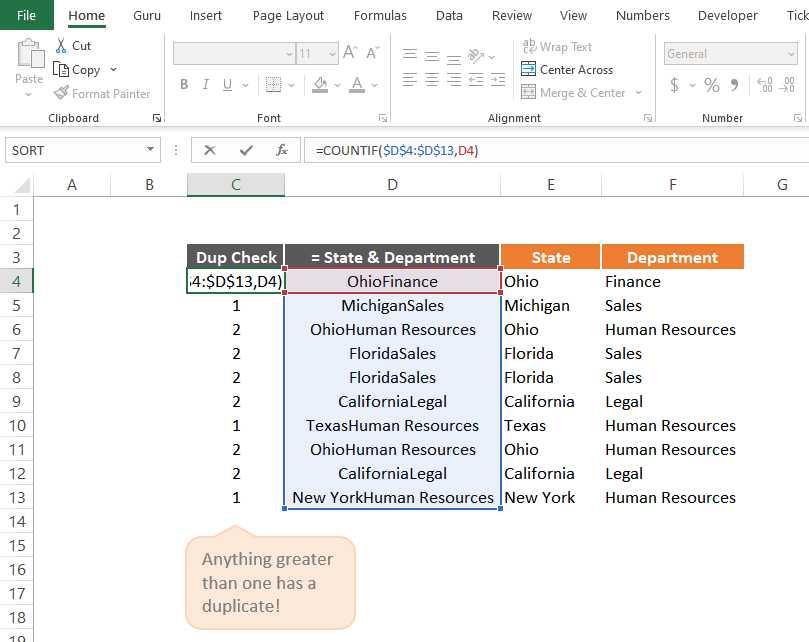Click the Font Color A icon
The height and width of the screenshot is (642, 809).
pos(357,85)
